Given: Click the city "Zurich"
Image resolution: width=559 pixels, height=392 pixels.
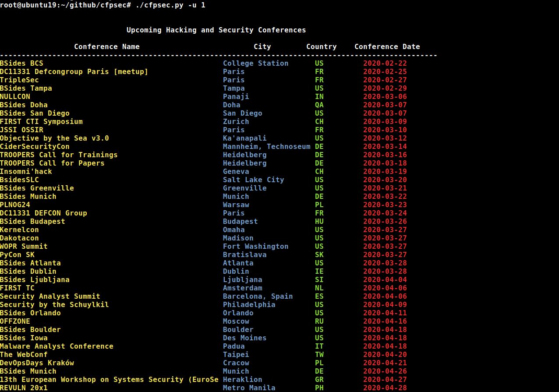Looking at the screenshot, I should [x=236, y=121].
